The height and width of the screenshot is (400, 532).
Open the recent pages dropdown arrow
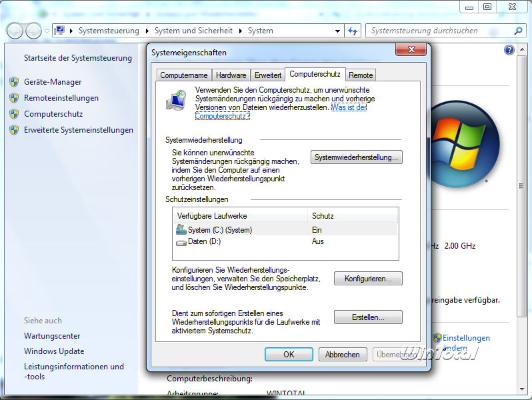point(47,31)
